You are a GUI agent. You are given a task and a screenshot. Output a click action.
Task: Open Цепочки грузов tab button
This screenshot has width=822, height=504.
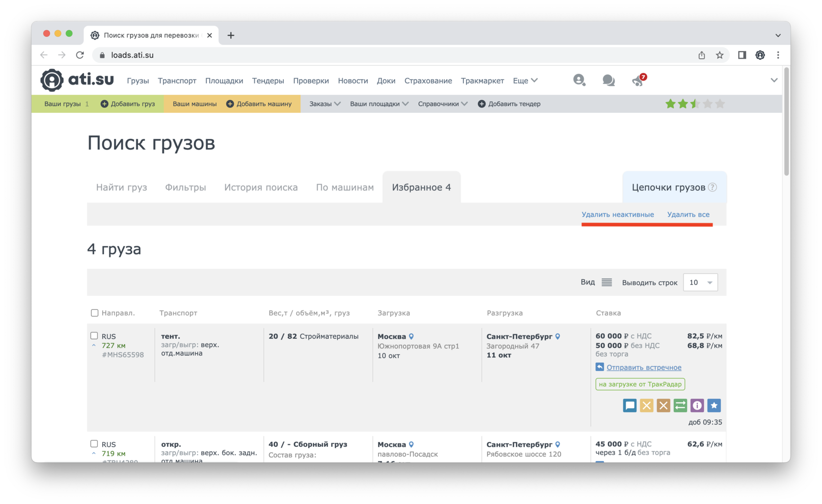pos(674,187)
